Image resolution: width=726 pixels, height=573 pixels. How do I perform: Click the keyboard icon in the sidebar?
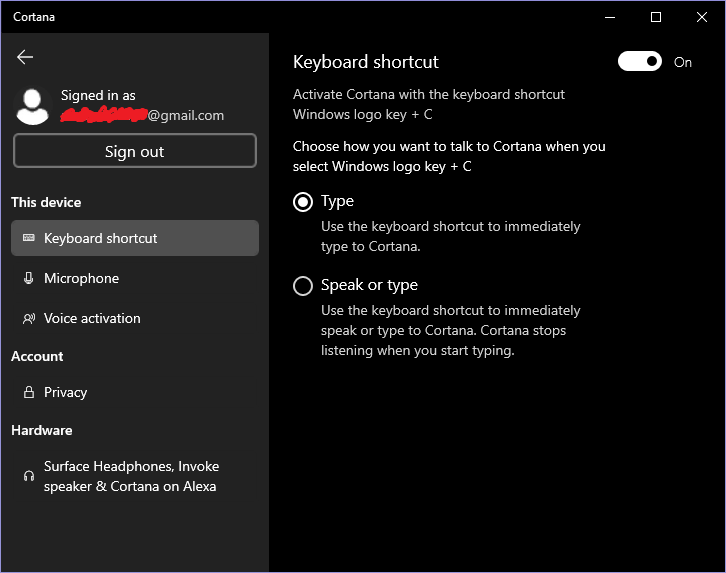(29, 238)
